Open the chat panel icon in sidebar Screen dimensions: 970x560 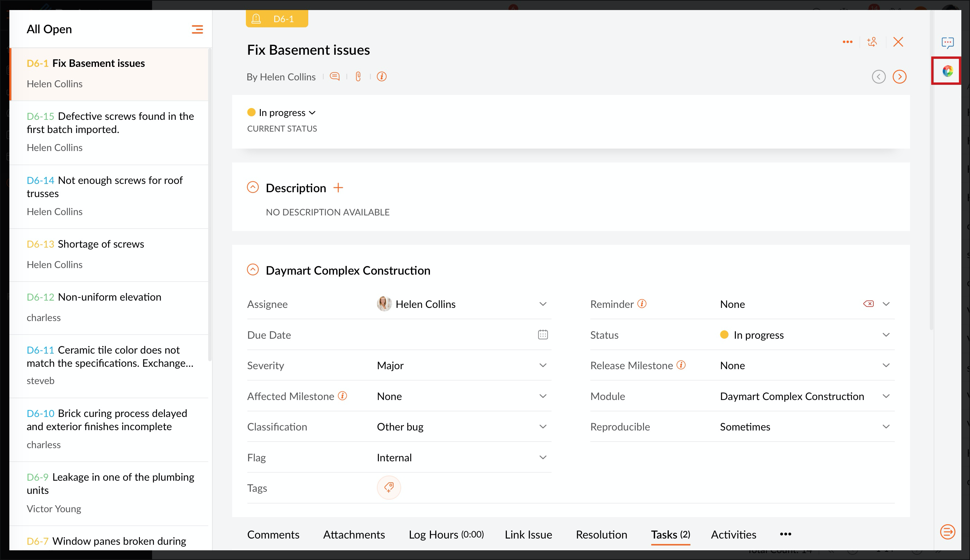pyautogui.click(x=947, y=42)
